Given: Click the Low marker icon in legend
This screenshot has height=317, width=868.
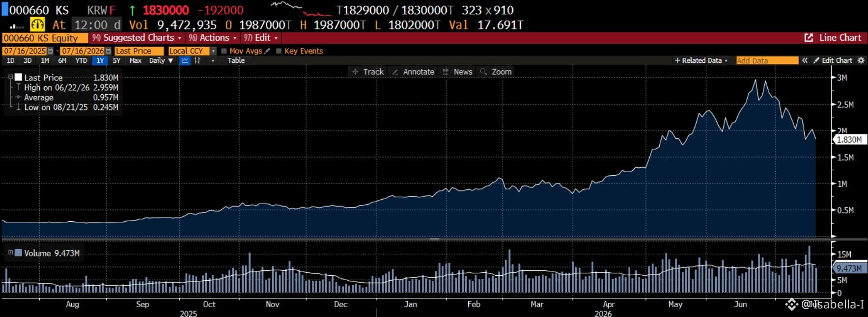Looking at the screenshot, I should 19,107.
